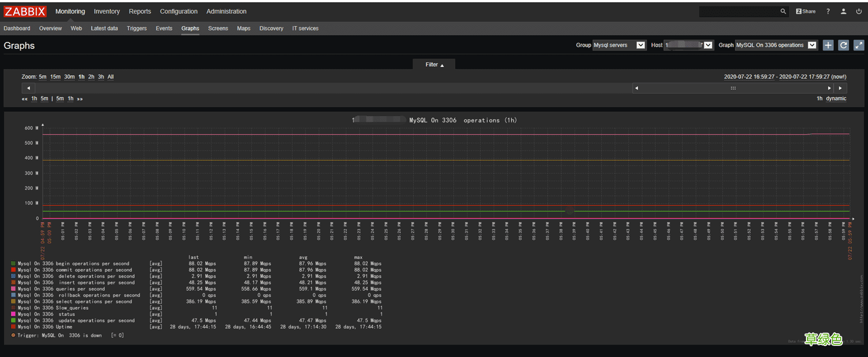Open help via question mark icon
This screenshot has width=868, height=357.
point(828,12)
